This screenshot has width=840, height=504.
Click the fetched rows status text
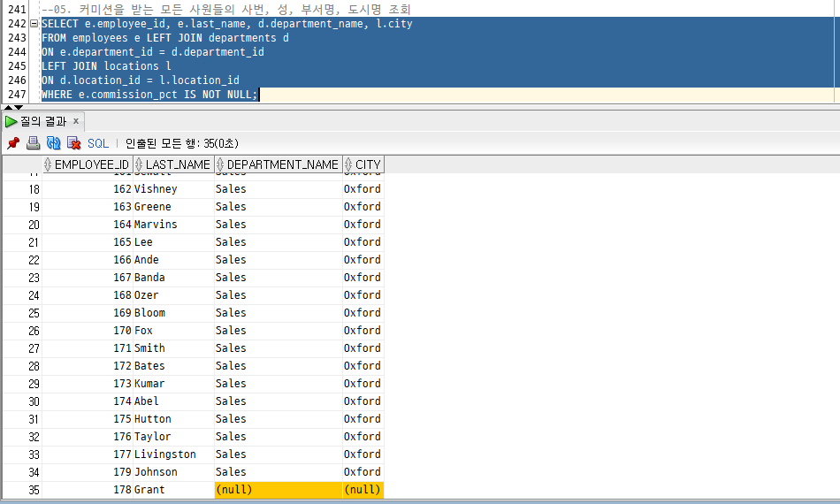181,143
